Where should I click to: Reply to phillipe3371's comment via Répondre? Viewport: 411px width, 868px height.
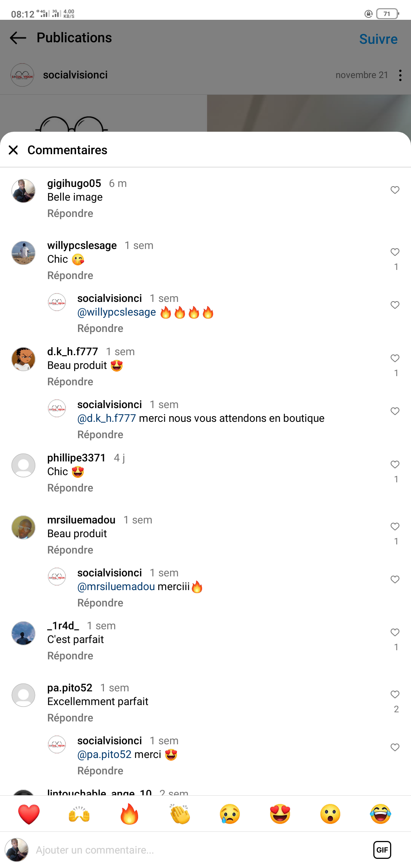click(70, 488)
